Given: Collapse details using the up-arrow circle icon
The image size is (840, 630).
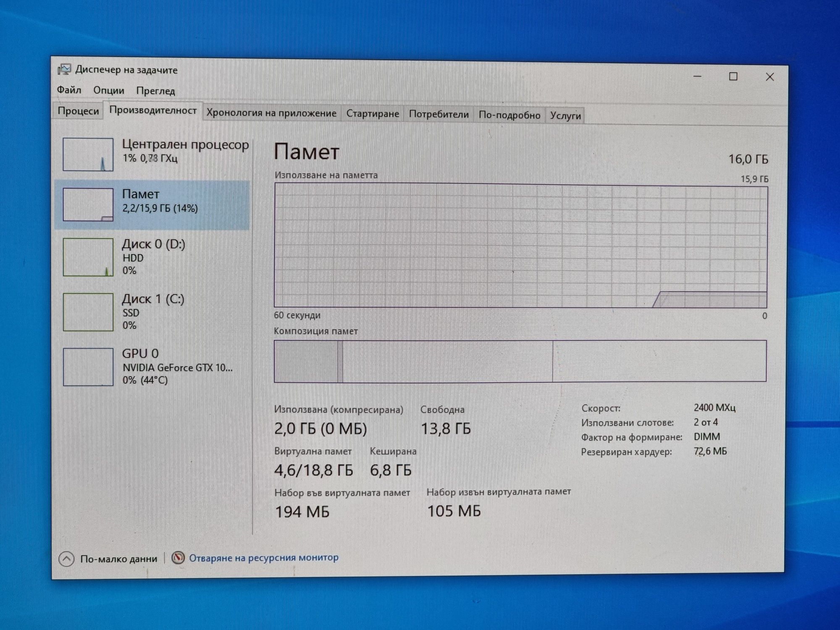Looking at the screenshot, I should pyautogui.click(x=66, y=559).
